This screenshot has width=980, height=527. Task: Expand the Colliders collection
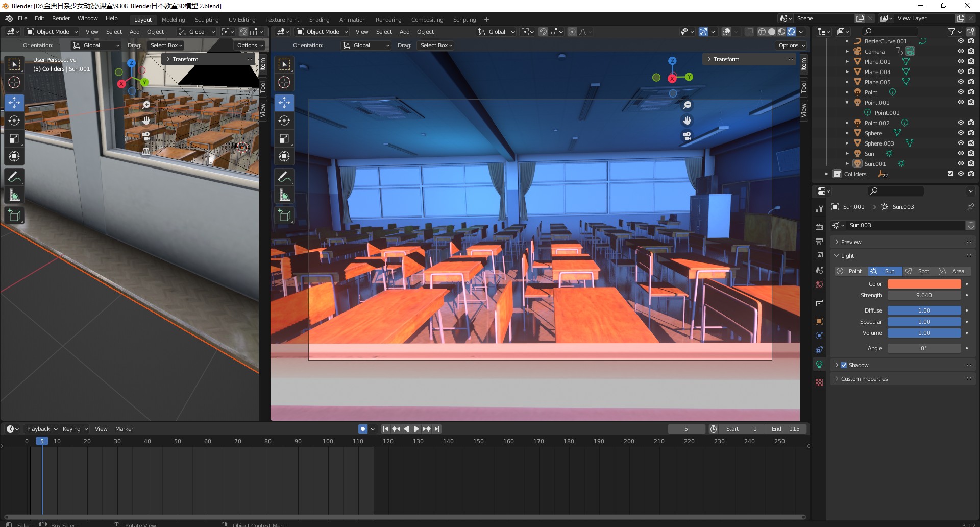pyautogui.click(x=827, y=174)
